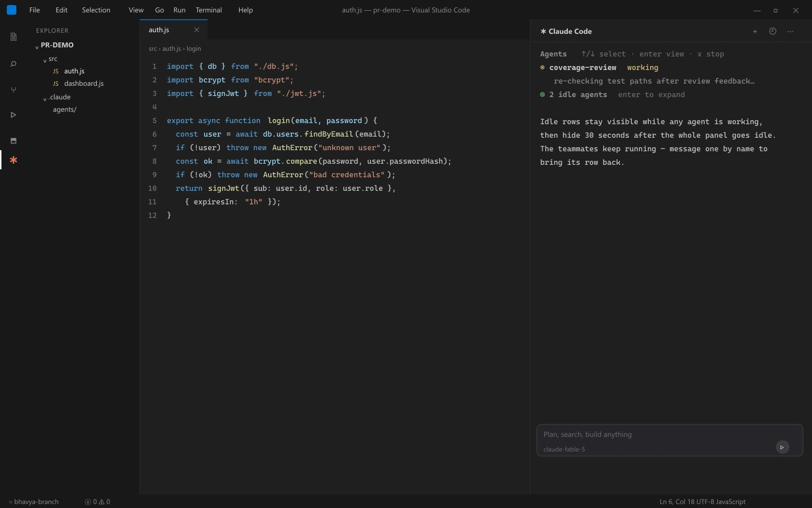Open Run and Debug view in activity bar

coord(14,115)
